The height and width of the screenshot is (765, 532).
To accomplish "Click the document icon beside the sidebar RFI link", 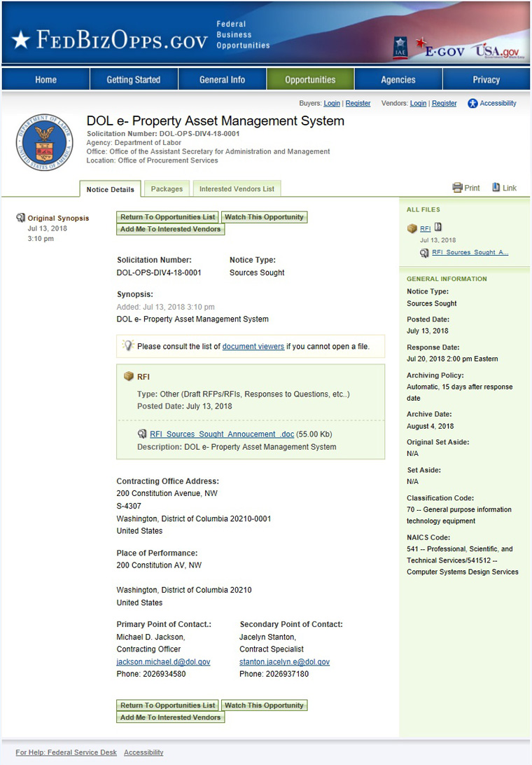I will [x=438, y=227].
